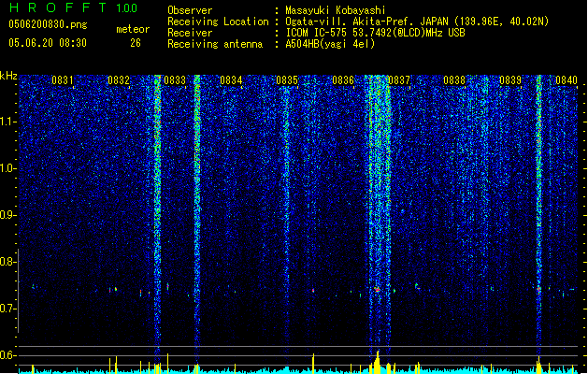Click the meteor label
Viewport: 588px width, 374px height.
point(133,29)
